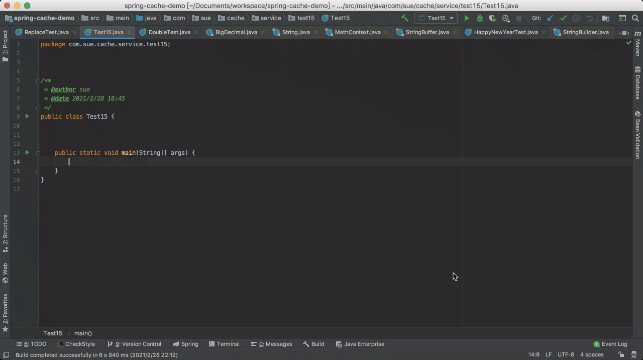This screenshot has width=643, height=360.
Task: Toggle the Structure tool window panel
Action: click(x=5, y=233)
